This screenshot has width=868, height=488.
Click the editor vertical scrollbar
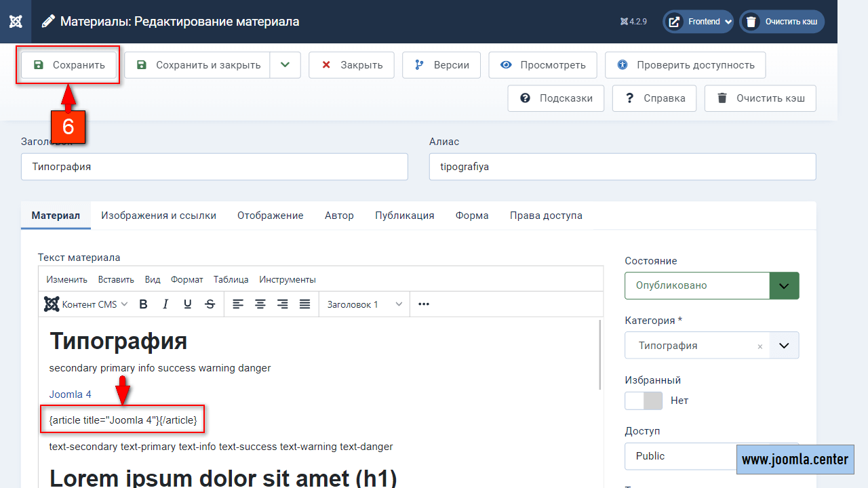point(600,354)
